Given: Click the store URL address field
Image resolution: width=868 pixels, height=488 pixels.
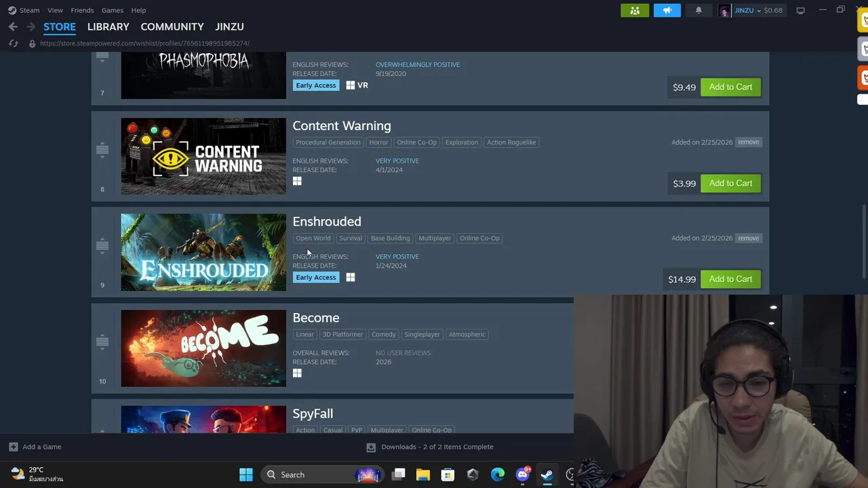Looking at the screenshot, I should tap(144, 43).
